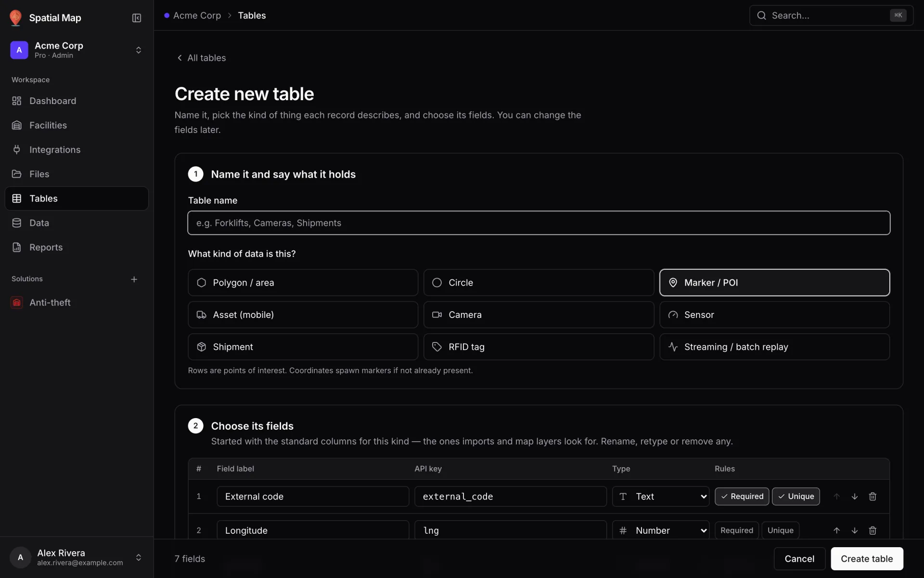Viewport: 924px width, 578px height.
Task: Toggle Unique rule for External code
Action: point(796,497)
